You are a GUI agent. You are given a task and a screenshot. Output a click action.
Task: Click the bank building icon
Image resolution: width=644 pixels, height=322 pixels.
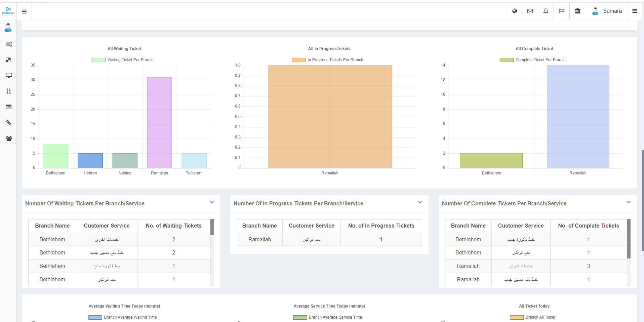pos(578,11)
